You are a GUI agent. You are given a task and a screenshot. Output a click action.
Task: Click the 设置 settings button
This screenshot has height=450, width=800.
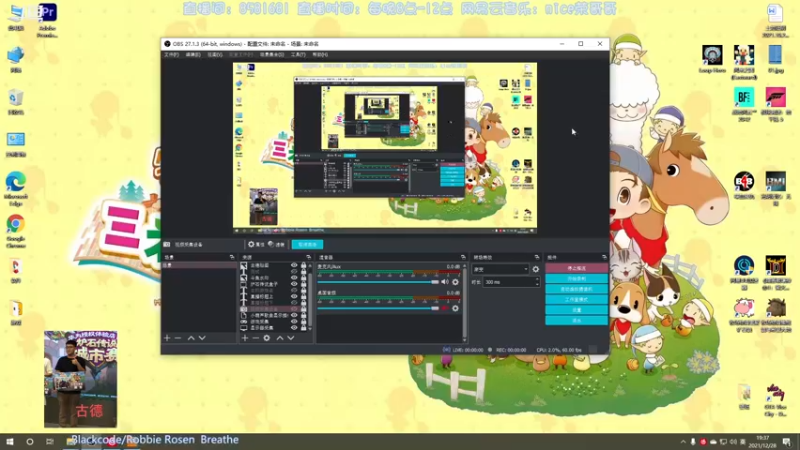click(x=577, y=310)
